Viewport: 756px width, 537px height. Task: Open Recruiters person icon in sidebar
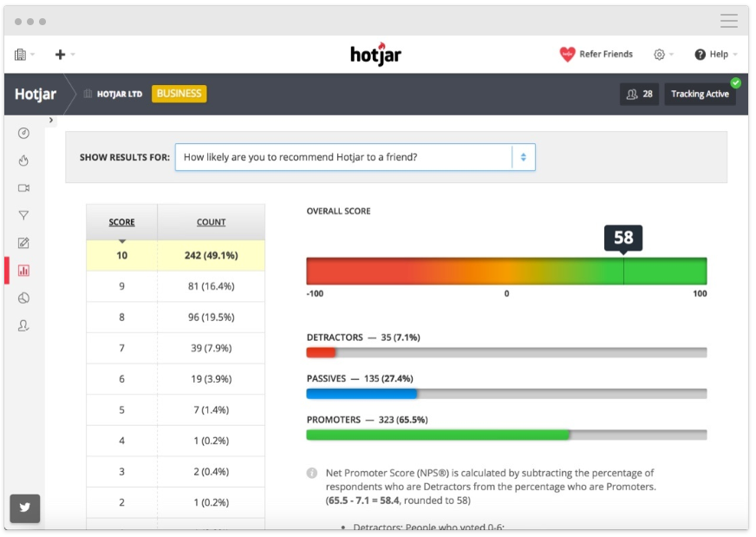point(23,325)
